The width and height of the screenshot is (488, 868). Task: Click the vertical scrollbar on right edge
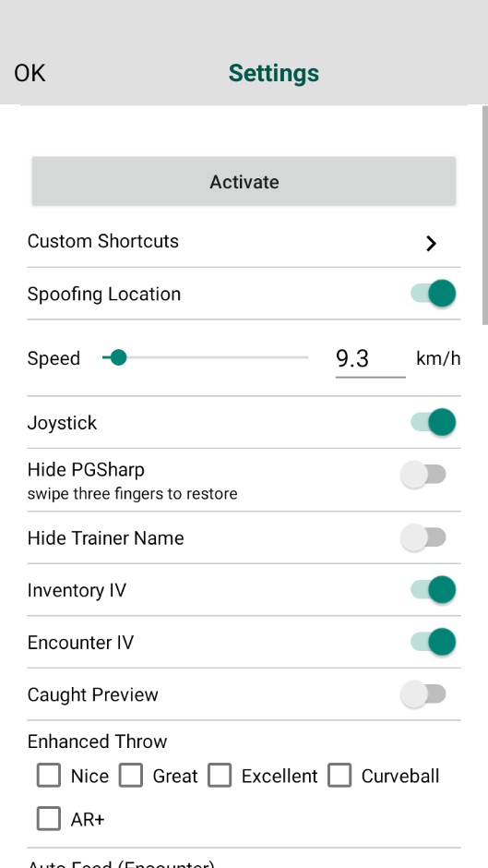(x=484, y=215)
